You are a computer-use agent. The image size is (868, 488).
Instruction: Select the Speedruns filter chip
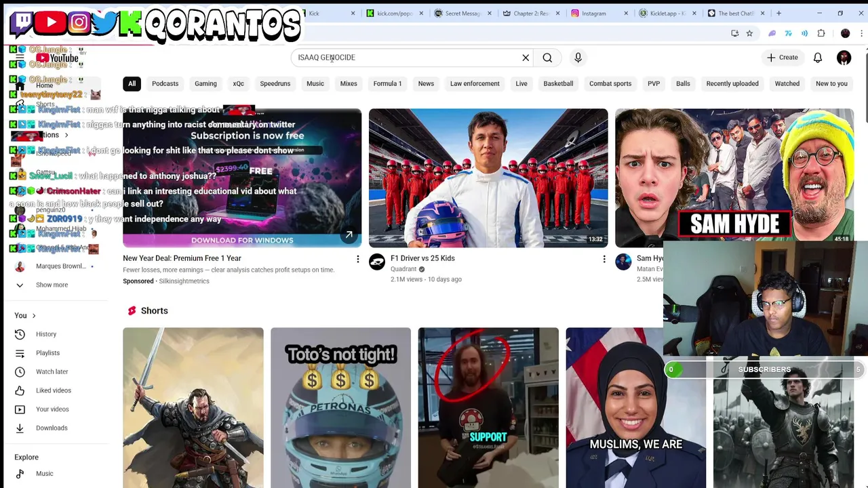[x=275, y=83]
